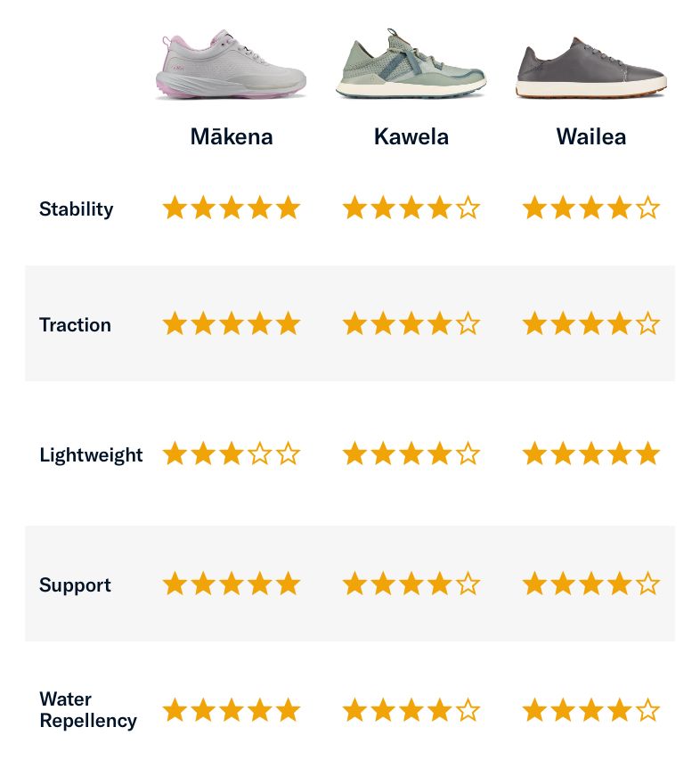Click the Support row label
This screenshot has height=768, width=700.
click(75, 584)
